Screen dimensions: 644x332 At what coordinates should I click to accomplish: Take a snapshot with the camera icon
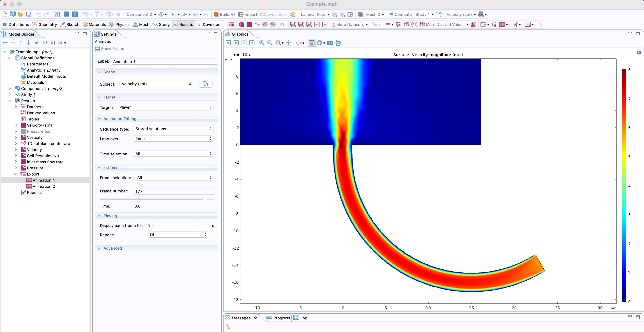tap(330, 43)
